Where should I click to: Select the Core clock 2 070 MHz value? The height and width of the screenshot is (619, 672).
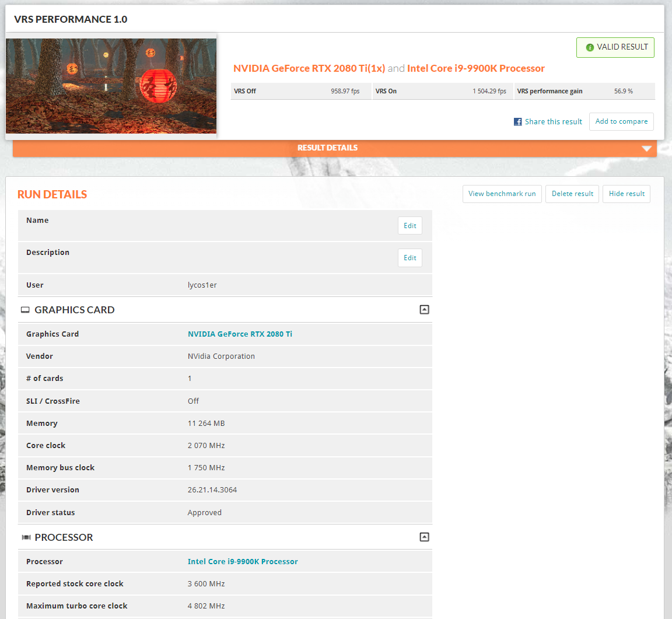point(206,446)
